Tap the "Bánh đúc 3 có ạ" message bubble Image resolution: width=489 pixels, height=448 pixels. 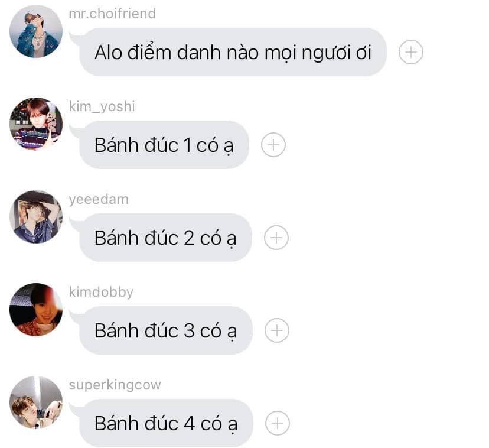pyautogui.click(x=165, y=330)
